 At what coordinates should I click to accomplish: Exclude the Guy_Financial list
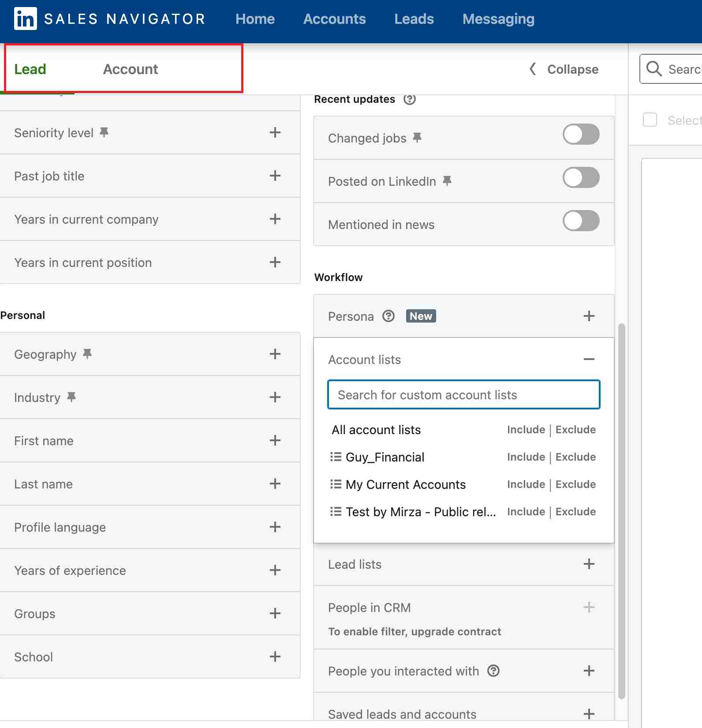[x=575, y=457]
